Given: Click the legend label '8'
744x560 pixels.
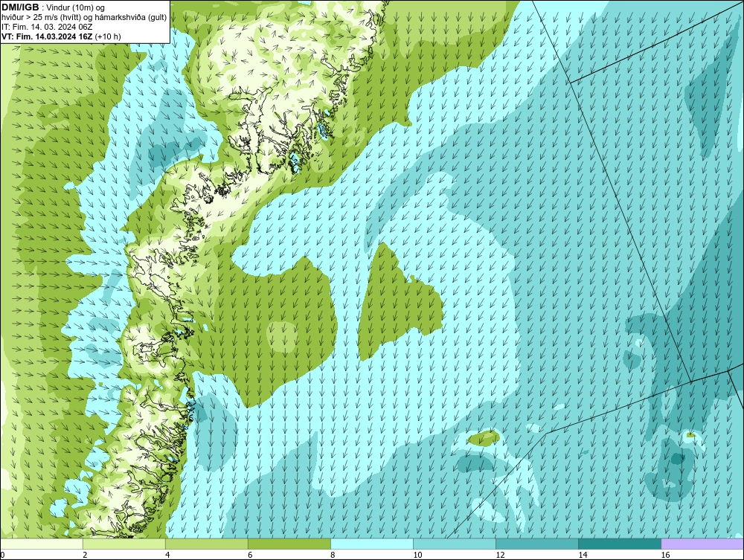Looking at the screenshot, I should coord(333,555).
